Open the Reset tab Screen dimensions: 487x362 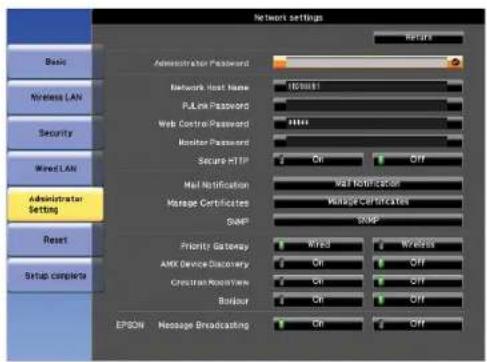pyautogui.click(x=55, y=240)
